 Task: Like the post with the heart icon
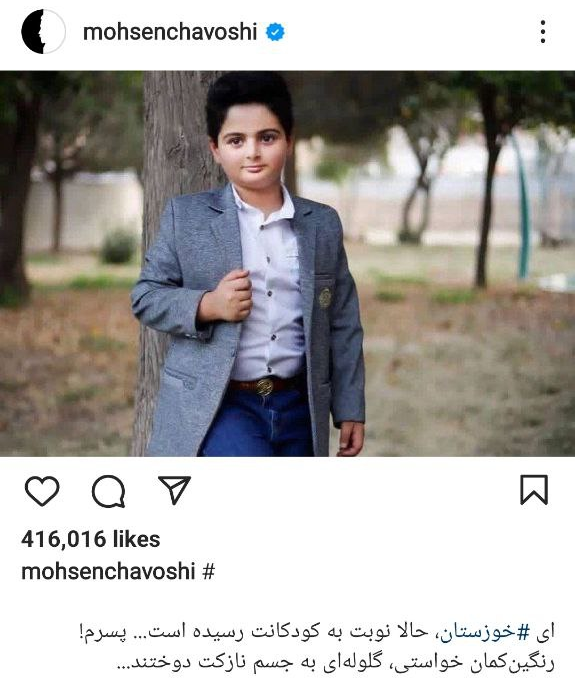pos(42,491)
